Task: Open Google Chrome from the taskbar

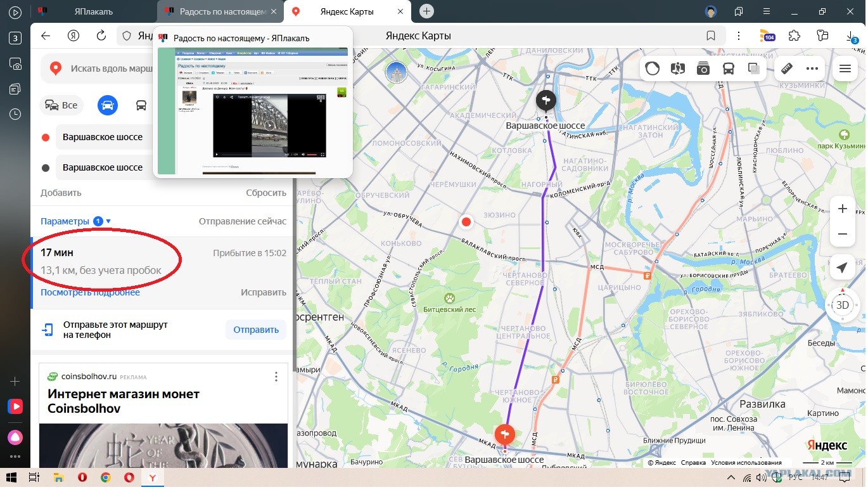Action: 105,477
